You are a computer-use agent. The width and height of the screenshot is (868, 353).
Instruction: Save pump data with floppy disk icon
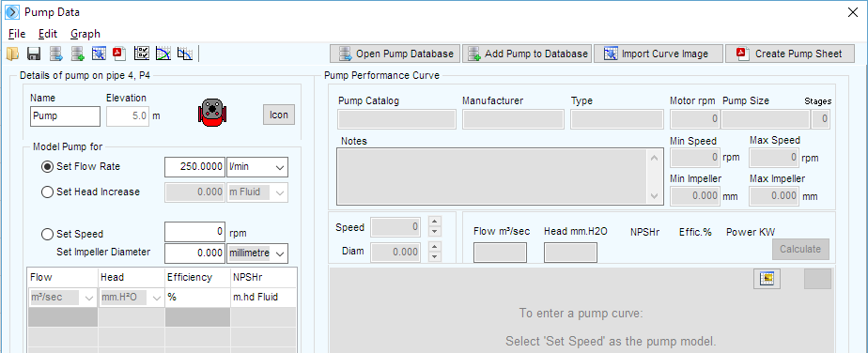pos(34,54)
